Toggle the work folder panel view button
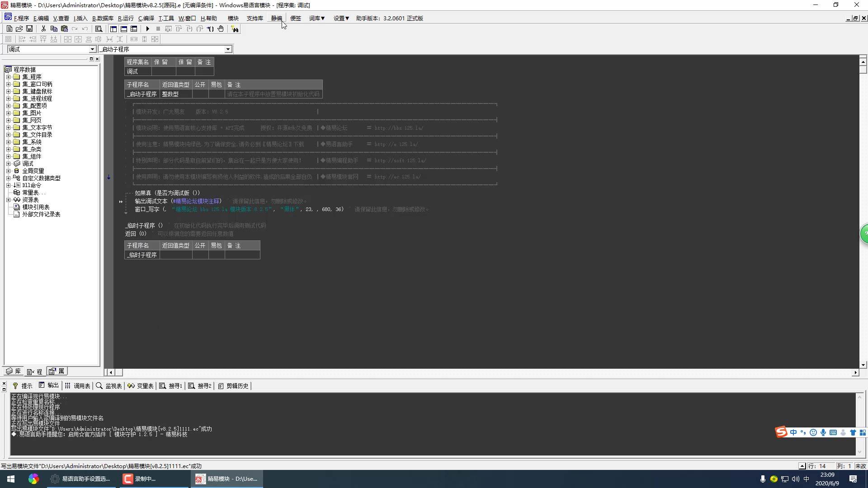 113,28
